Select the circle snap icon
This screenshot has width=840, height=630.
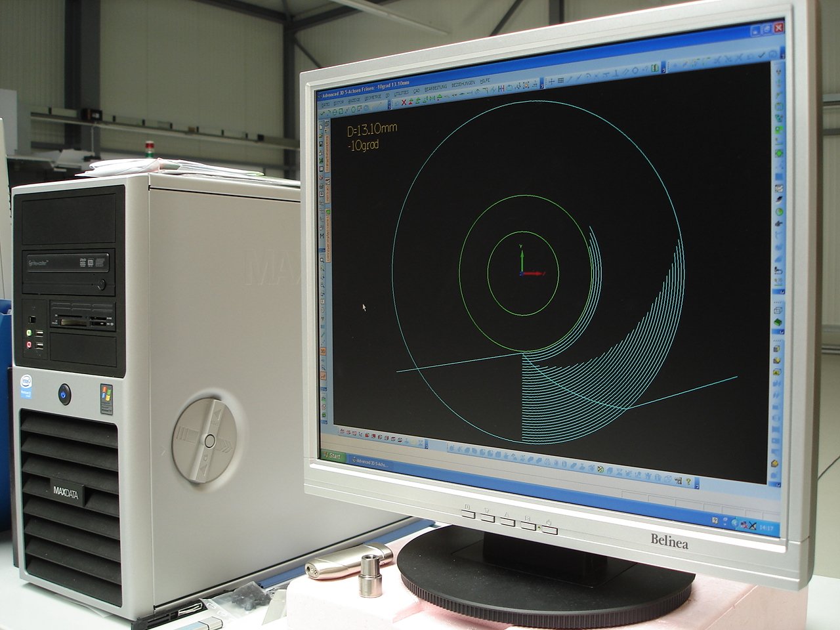click(x=635, y=70)
